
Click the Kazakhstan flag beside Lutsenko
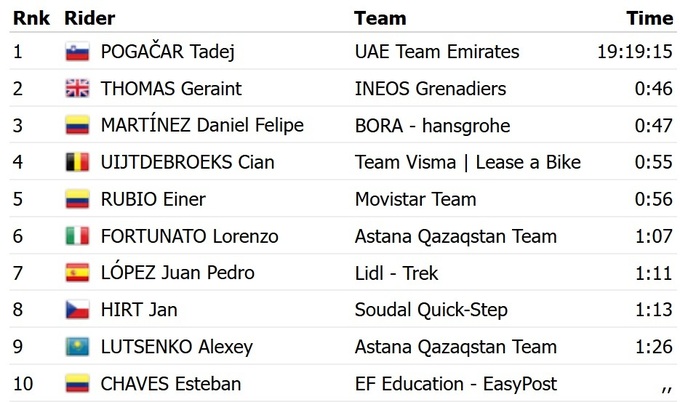(x=77, y=347)
